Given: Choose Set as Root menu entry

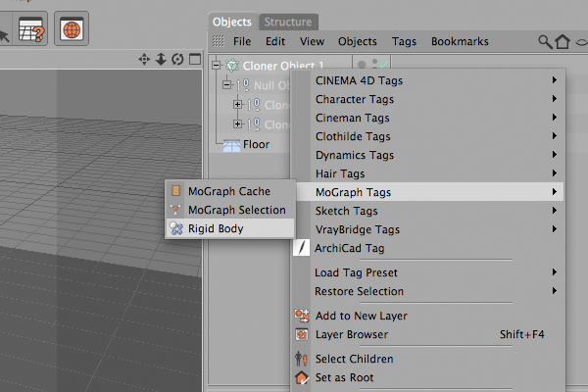Looking at the screenshot, I should tap(427, 377).
